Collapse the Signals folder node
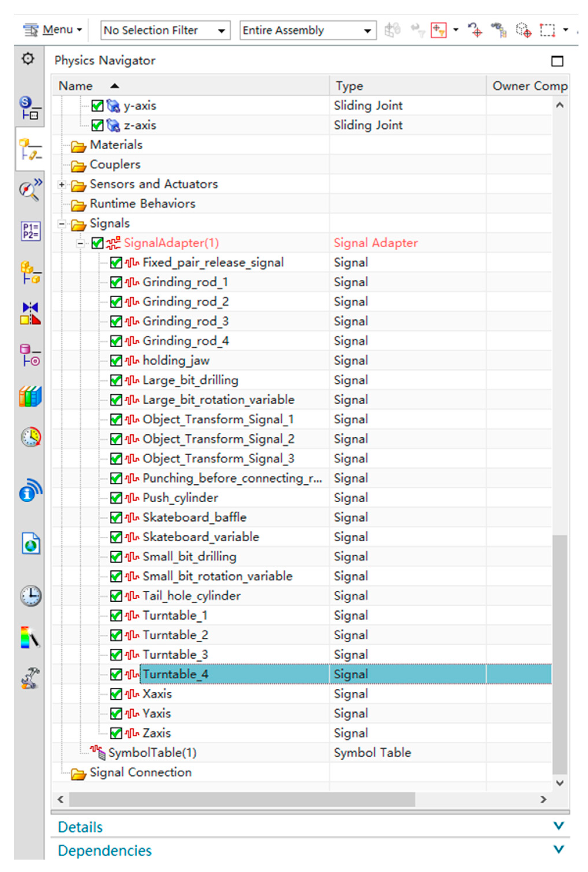Image resolution: width=588 pixels, height=872 pixels. point(62,224)
